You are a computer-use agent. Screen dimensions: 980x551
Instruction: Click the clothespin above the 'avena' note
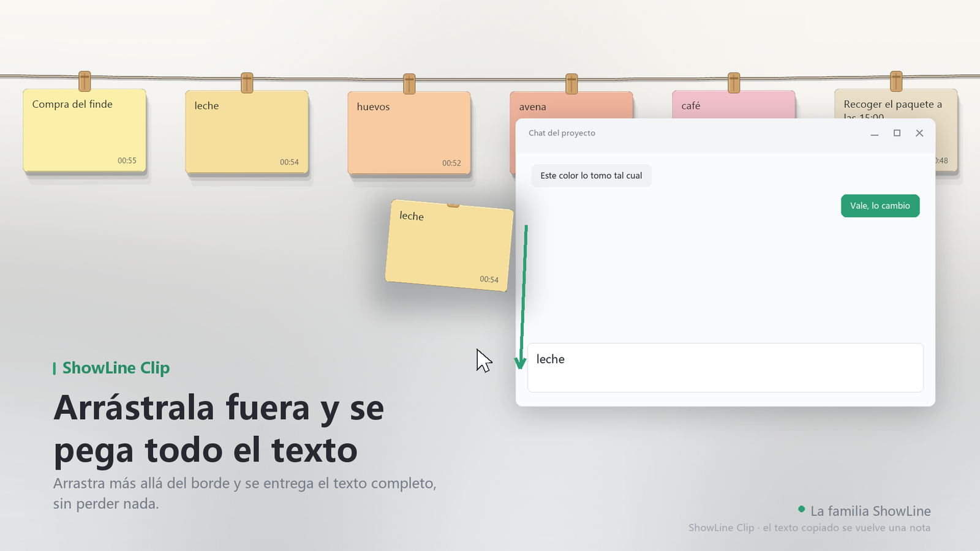tap(571, 84)
